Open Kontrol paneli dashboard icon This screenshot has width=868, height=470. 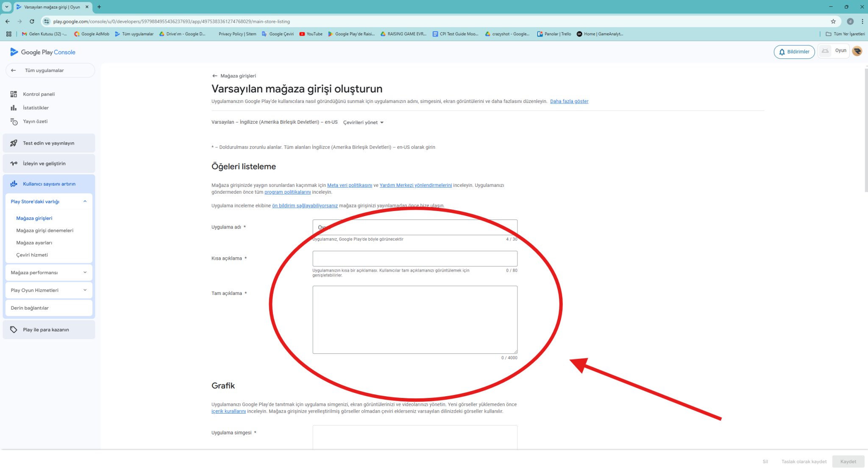(x=14, y=94)
